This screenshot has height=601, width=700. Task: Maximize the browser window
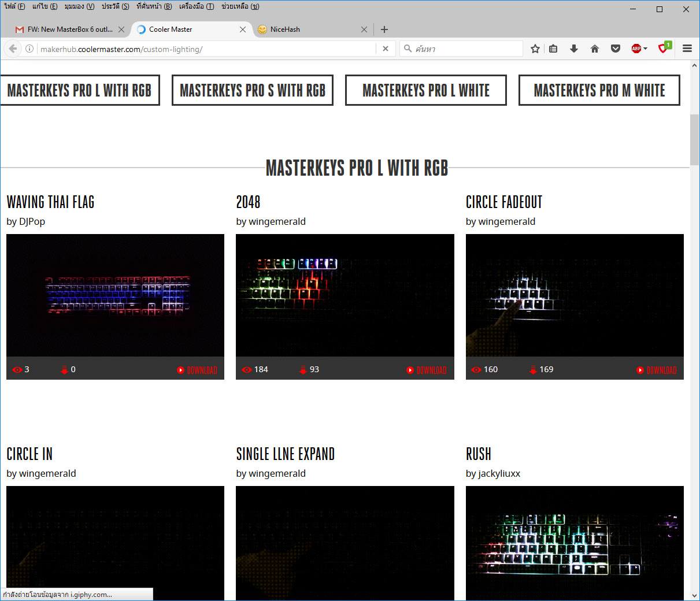(660, 9)
